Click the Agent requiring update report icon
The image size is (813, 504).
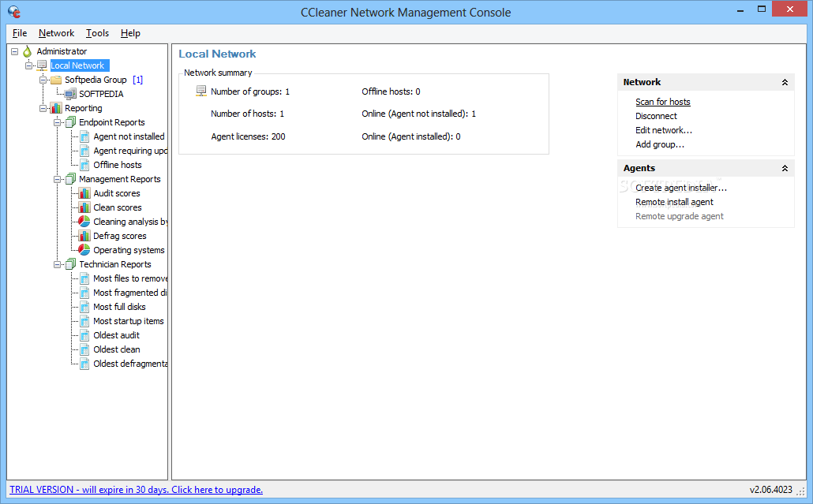[x=84, y=151]
